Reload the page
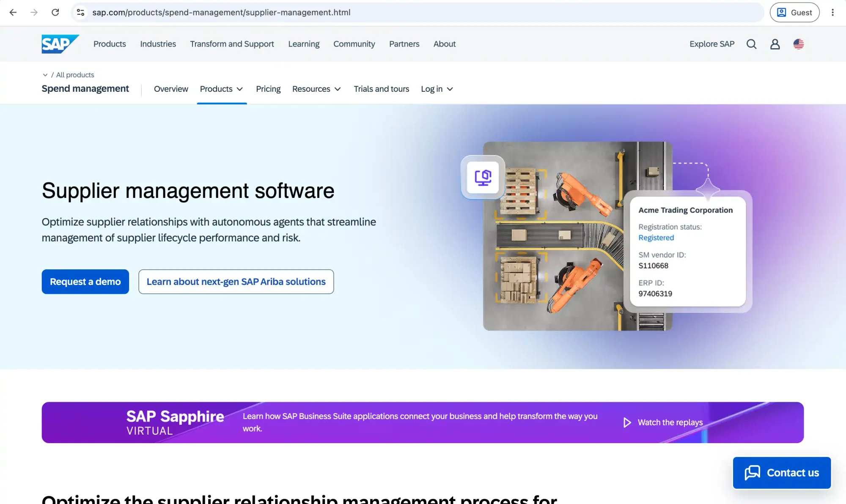846x504 pixels. coord(55,12)
